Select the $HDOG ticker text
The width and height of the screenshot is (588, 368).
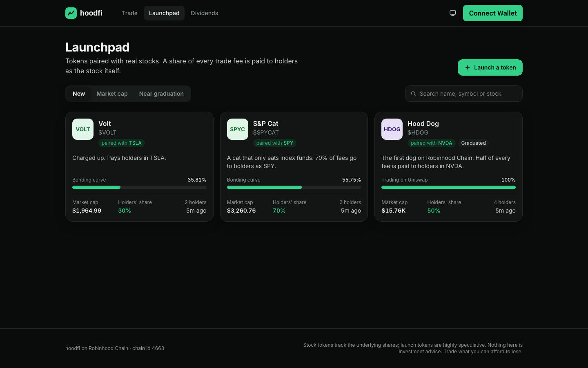pyautogui.click(x=418, y=132)
